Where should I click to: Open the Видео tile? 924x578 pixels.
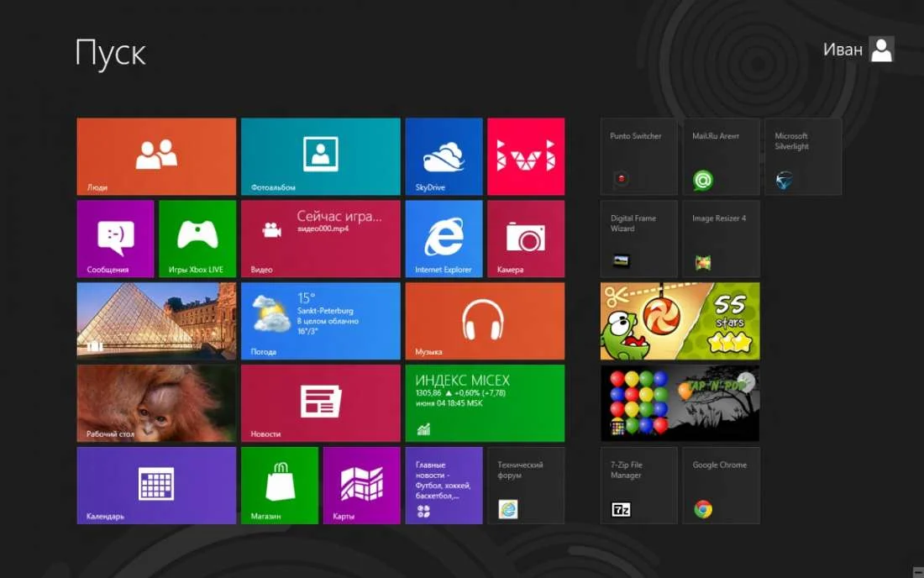(x=321, y=239)
